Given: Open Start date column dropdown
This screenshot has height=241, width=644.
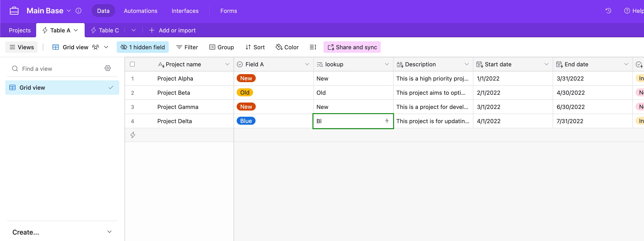Looking at the screenshot, I should pyautogui.click(x=546, y=64).
